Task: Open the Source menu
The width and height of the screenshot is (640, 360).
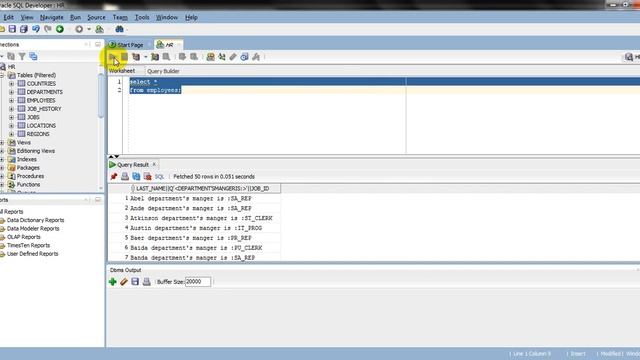Action: (96, 18)
